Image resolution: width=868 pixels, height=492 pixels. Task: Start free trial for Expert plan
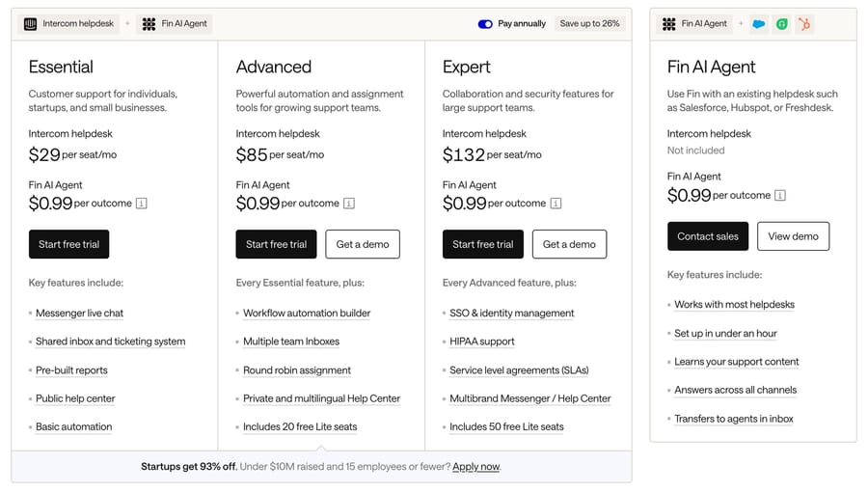click(483, 244)
